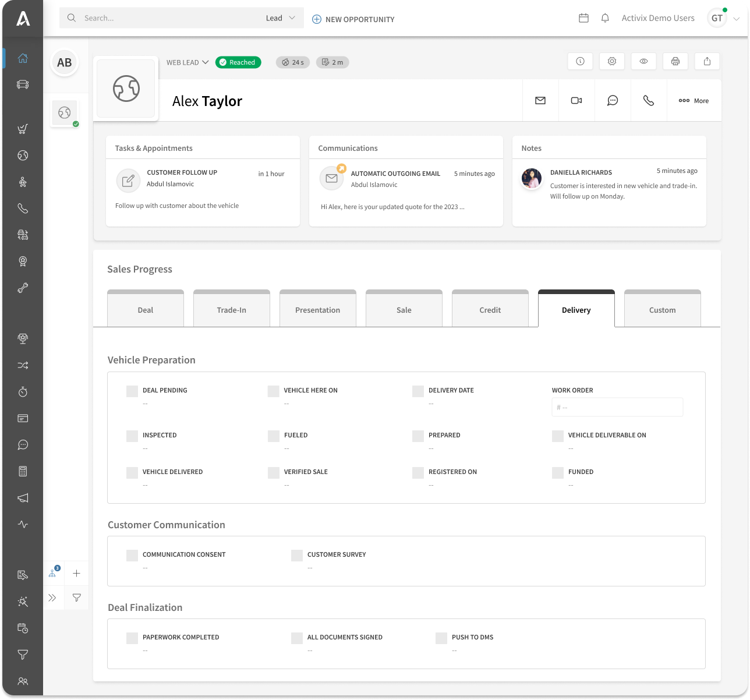Click the printer icon above the lead card
The image size is (750, 700).
tap(675, 61)
